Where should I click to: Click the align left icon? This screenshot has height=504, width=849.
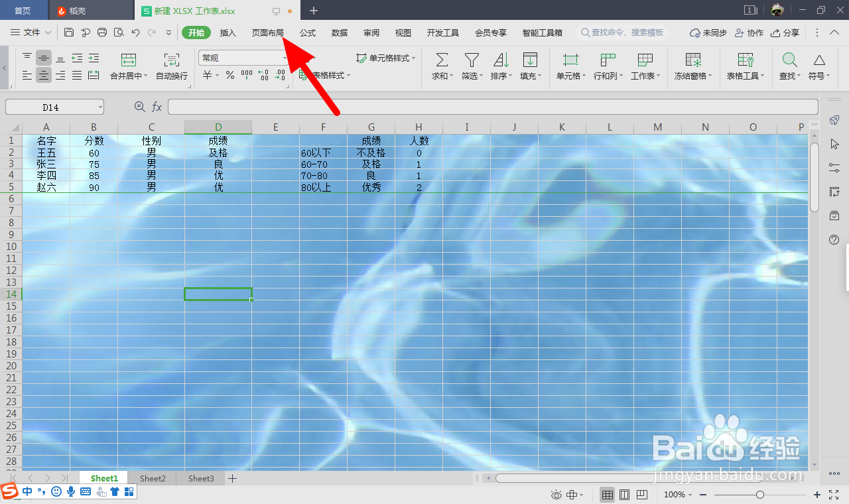click(27, 76)
